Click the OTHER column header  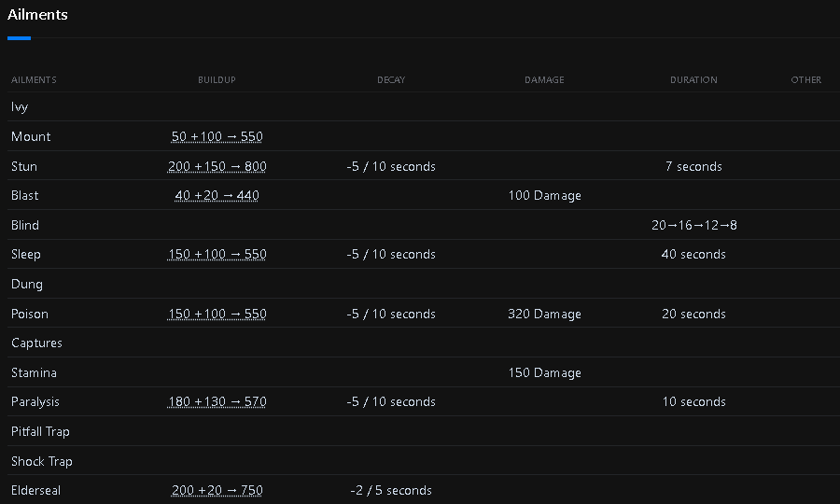(806, 80)
